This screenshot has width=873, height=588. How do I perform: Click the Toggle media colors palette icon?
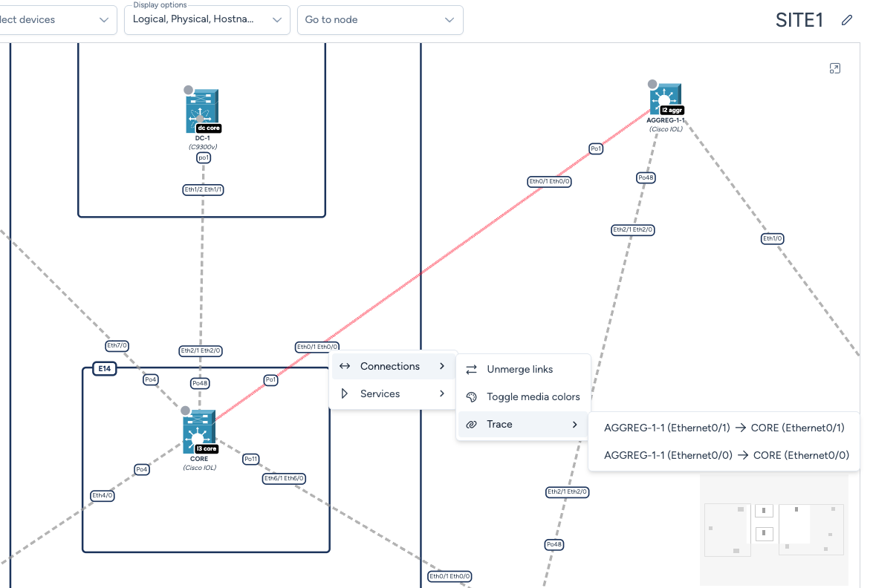pyautogui.click(x=472, y=396)
